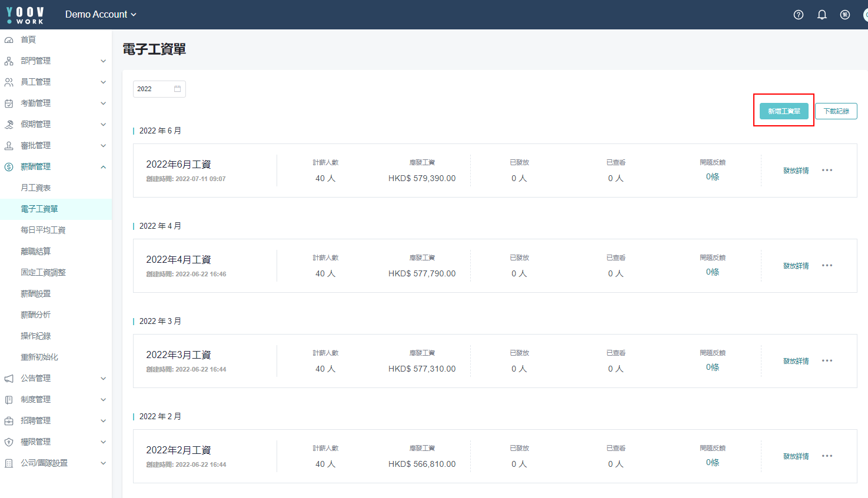This screenshot has height=498, width=868.
Task: Click the 2022 year input field
Action: 153,89
